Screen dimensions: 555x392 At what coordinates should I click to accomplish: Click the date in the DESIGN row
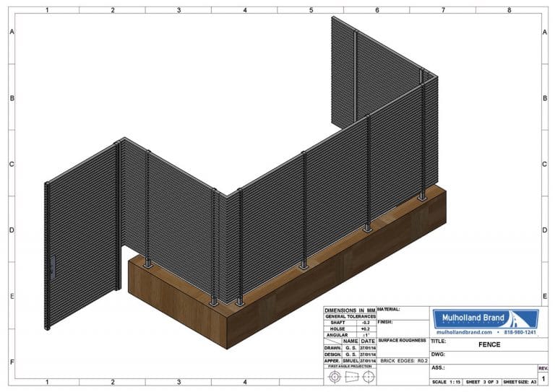368,354
